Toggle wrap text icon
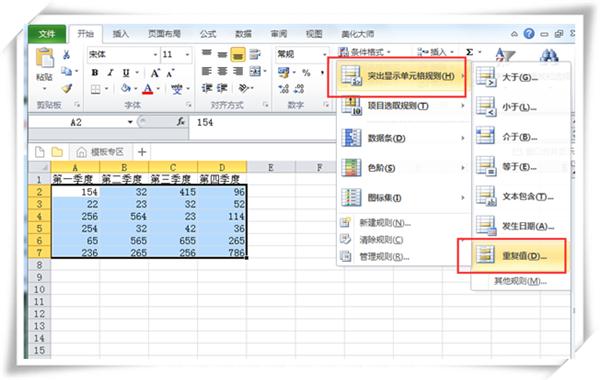 click(254, 55)
